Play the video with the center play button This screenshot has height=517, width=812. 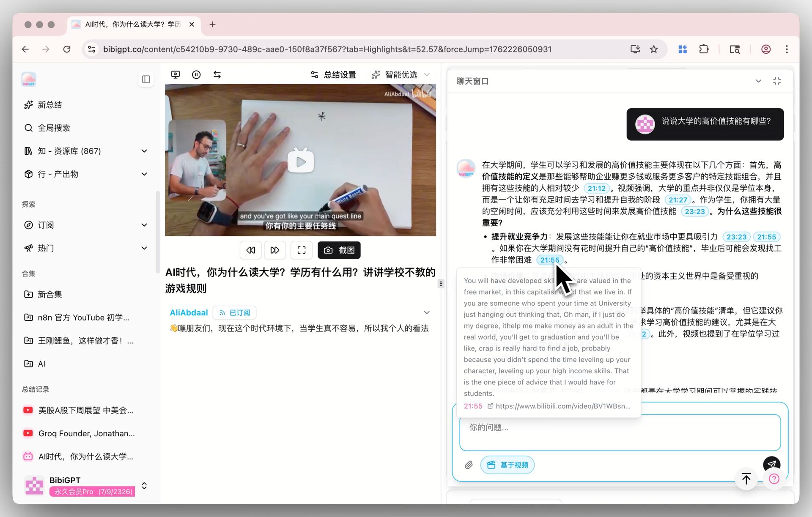click(x=300, y=161)
